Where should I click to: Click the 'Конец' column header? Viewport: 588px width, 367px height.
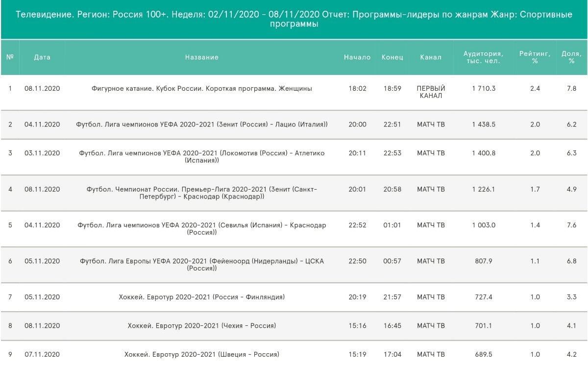pyautogui.click(x=392, y=57)
